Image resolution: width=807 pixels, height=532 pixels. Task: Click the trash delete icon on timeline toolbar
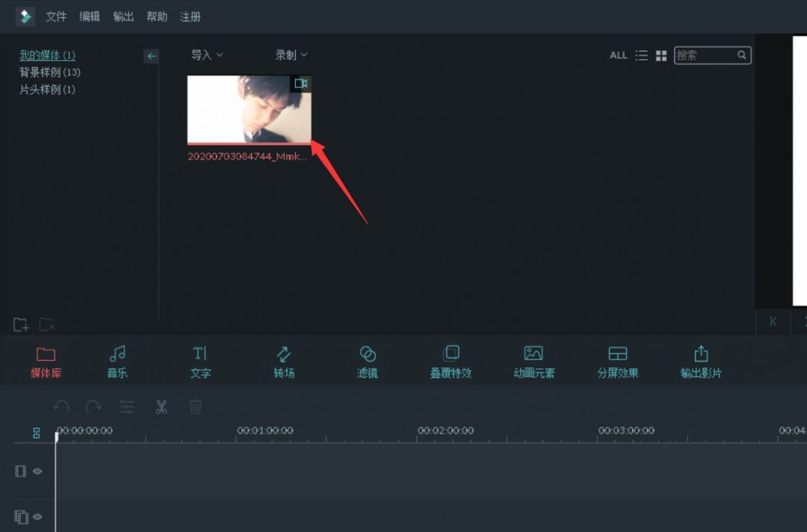coord(195,407)
